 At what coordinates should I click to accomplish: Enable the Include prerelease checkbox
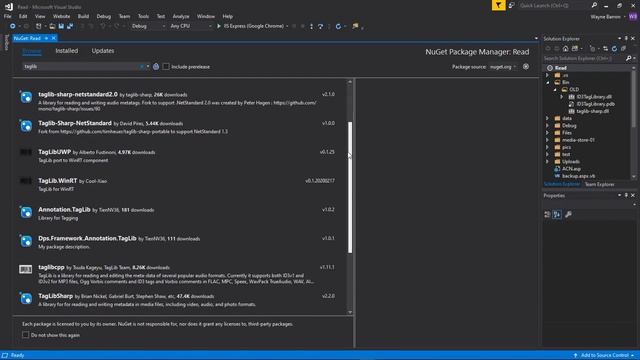[166, 67]
